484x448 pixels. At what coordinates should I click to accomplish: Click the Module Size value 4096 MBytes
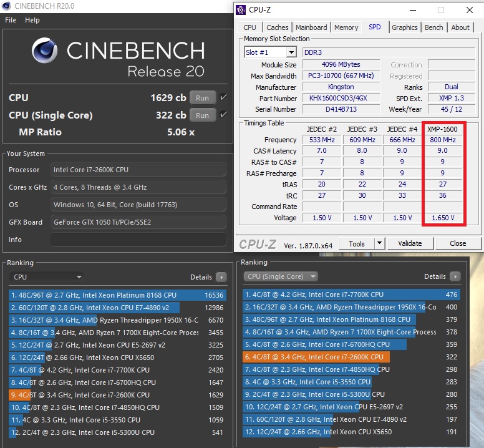click(x=341, y=64)
